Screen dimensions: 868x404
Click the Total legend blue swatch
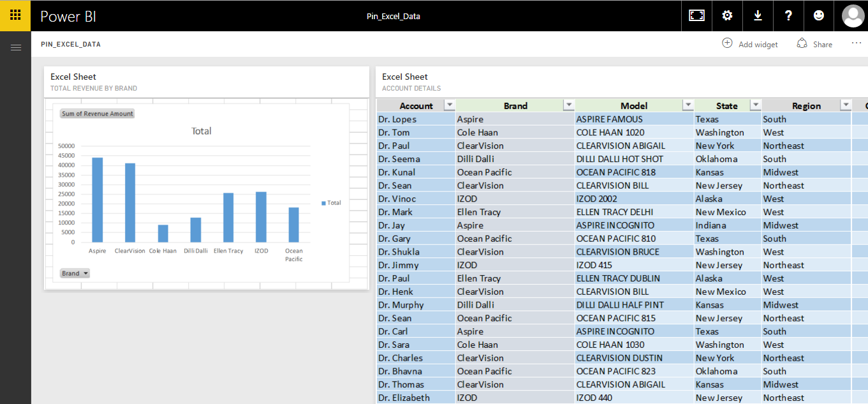[x=323, y=203]
